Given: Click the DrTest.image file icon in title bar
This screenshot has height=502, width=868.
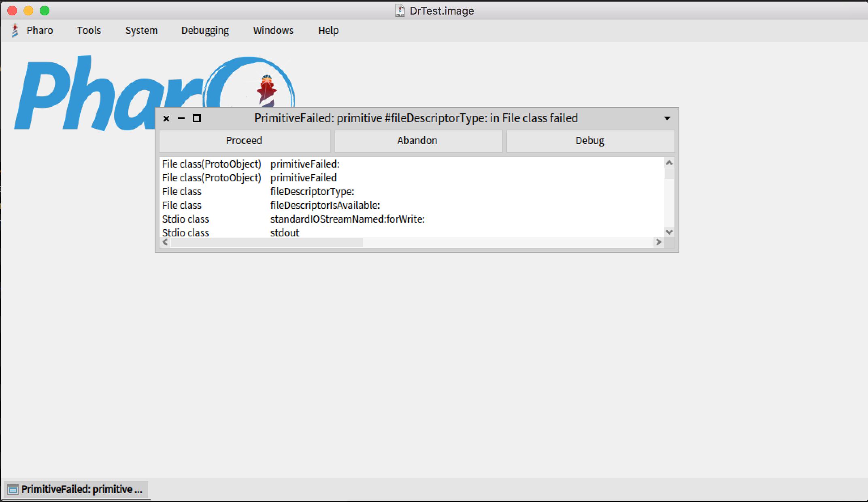Looking at the screenshot, I should click(400, 11).
